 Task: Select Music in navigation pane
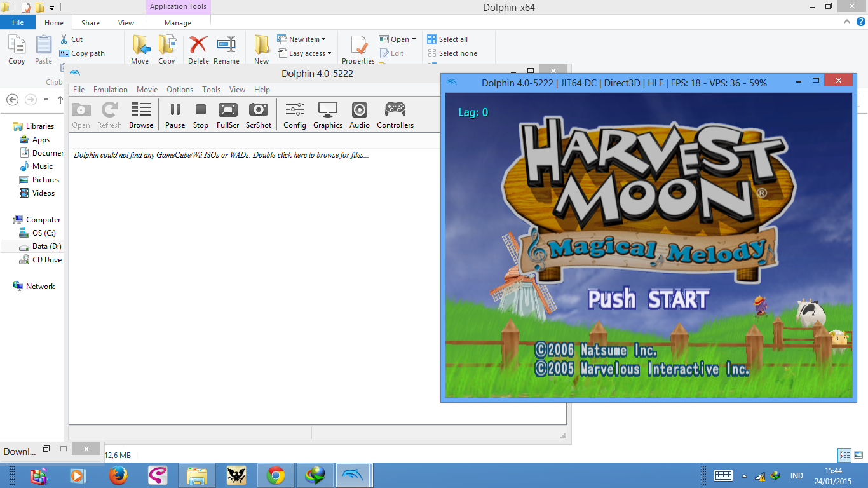click(36, 166)
